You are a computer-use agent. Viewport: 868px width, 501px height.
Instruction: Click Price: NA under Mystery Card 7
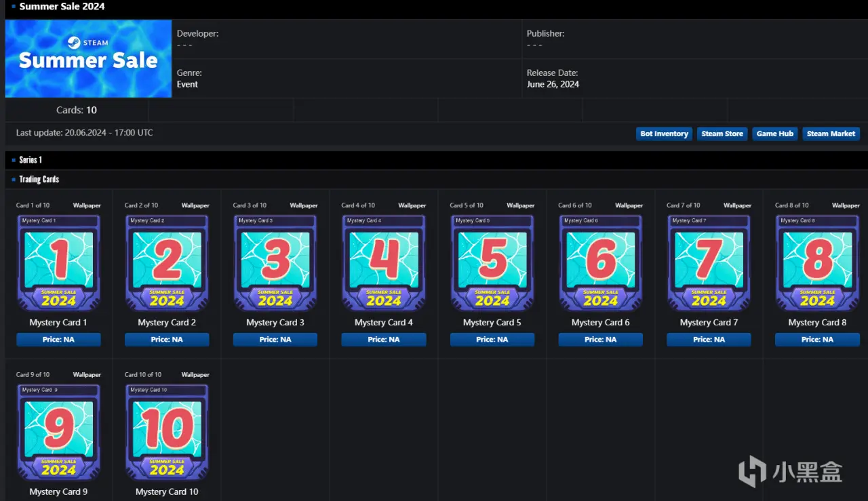[709, 339]
